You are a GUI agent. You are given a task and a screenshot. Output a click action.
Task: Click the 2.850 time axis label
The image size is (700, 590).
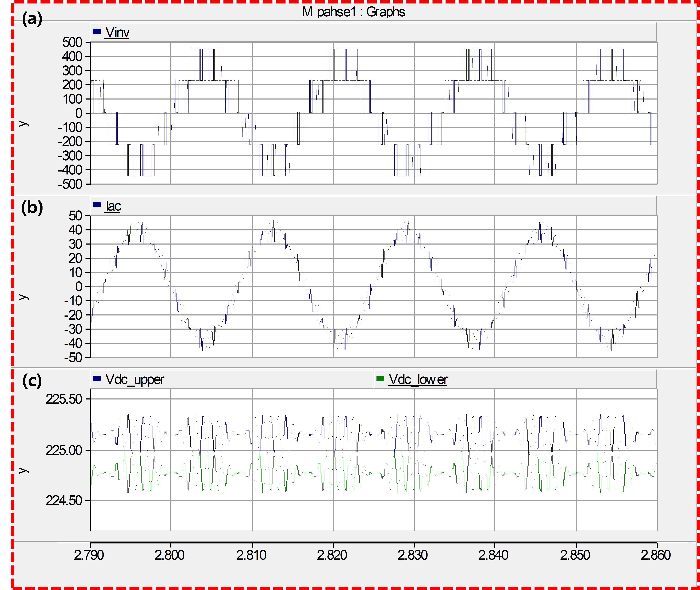[x=575, y=555]
